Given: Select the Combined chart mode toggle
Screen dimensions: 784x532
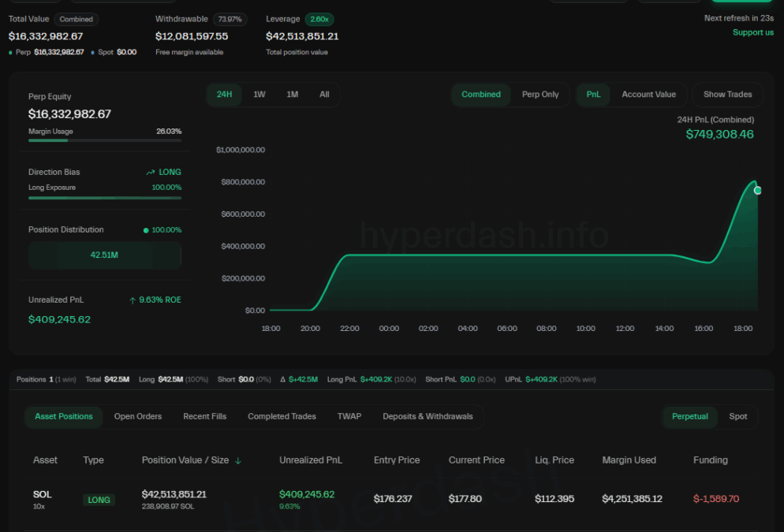Looking at the screenshot, I should 481,95.
